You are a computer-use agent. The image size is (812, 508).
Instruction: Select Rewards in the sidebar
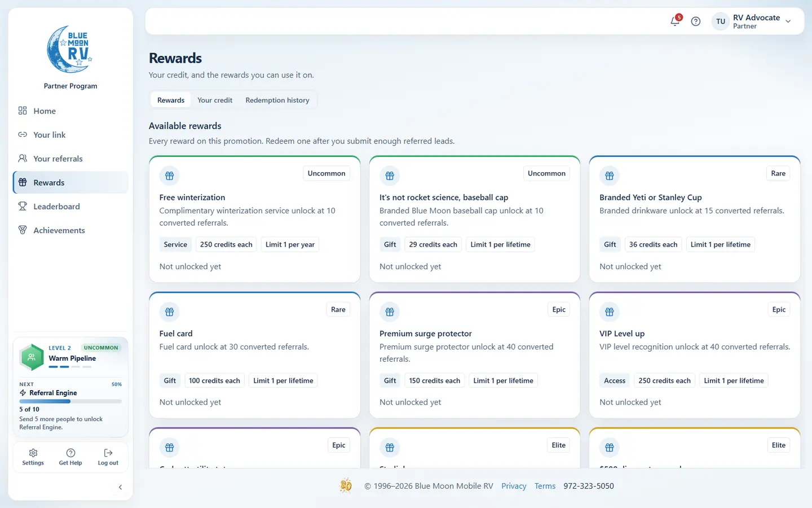click(x=70, y=182)
